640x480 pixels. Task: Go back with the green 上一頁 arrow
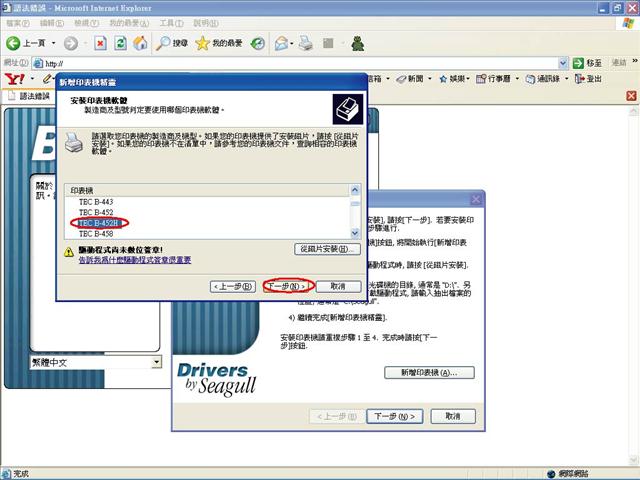pos(25,43)
